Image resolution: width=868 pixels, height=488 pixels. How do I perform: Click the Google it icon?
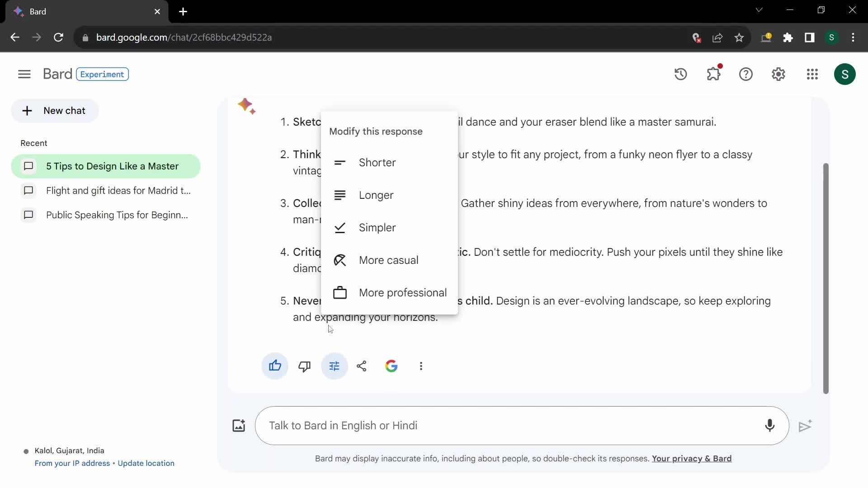tap(392, 366)
